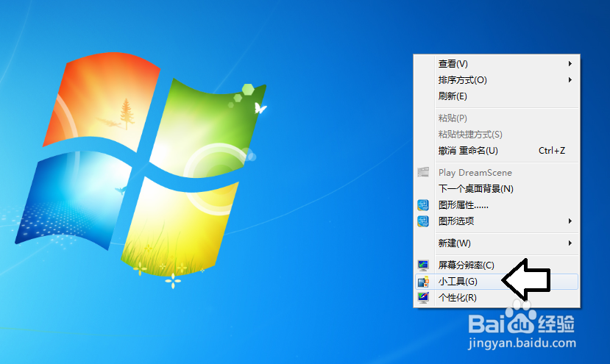Choose 撤消 重命名(U) in context menu

pos(497,151)
